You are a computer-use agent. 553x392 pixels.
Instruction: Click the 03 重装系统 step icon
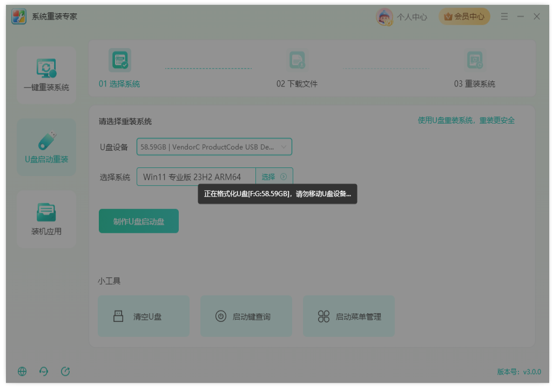pyautogui.click(x=475, y=60)
